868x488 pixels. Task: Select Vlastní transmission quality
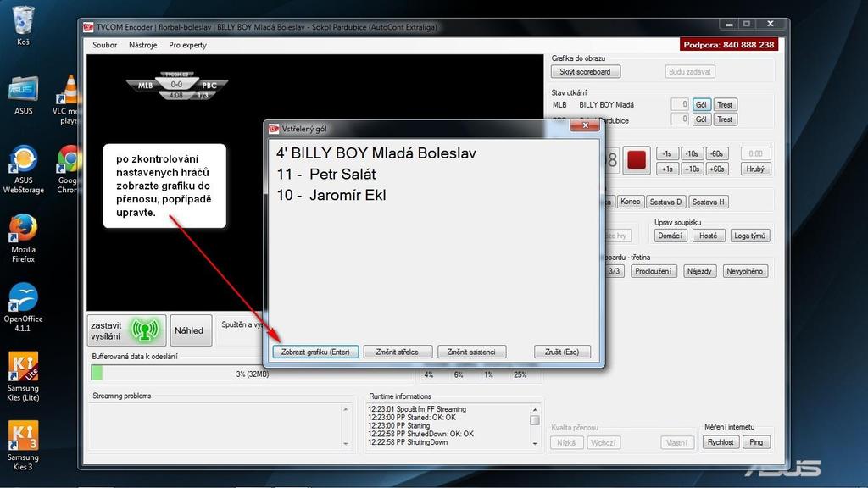point(677,442)
